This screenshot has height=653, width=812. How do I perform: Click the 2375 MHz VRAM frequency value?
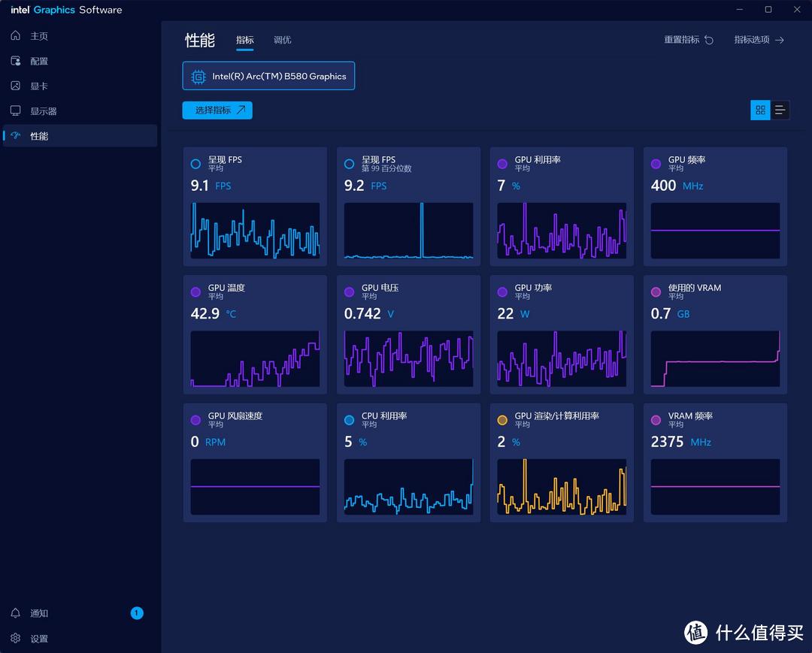point(681,442)
